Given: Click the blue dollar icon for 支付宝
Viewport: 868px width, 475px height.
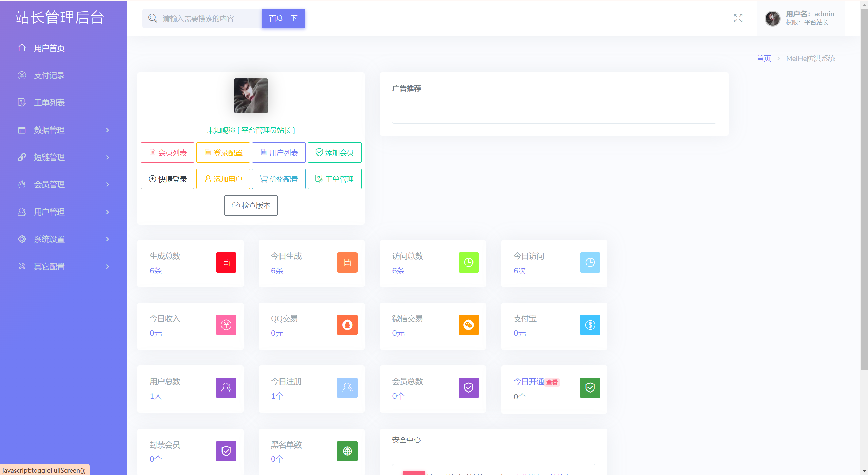Looking at the screenshot, I should pyautogui.click(x=590, y=325).
